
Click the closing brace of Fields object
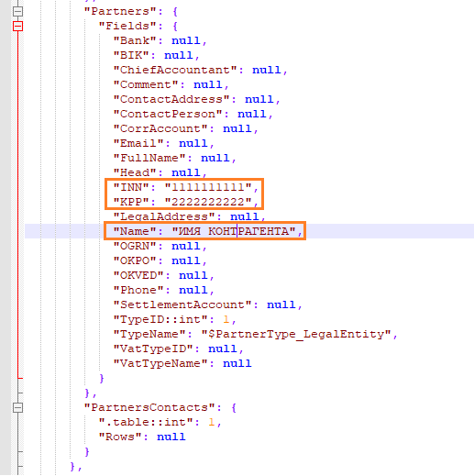tap(102, 378)
